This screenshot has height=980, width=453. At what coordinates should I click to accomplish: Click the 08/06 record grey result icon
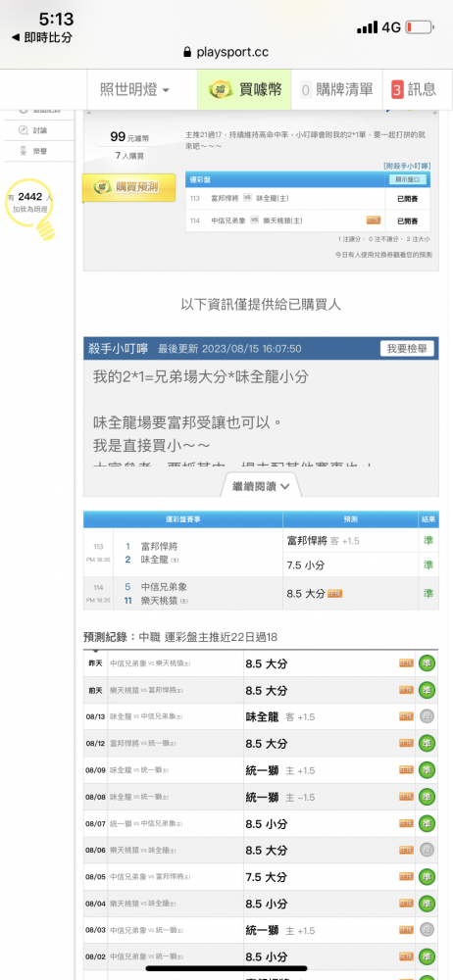(428, 850)
